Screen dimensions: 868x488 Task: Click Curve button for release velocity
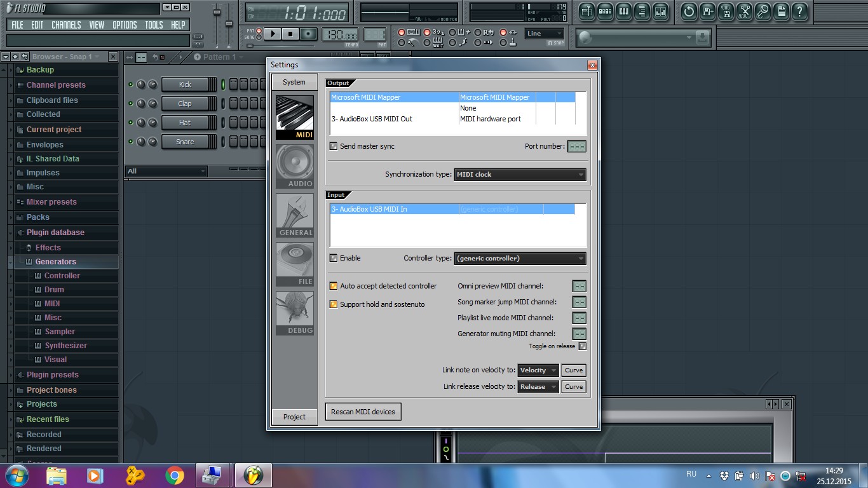pyautogui.click(x=574, y=386)
